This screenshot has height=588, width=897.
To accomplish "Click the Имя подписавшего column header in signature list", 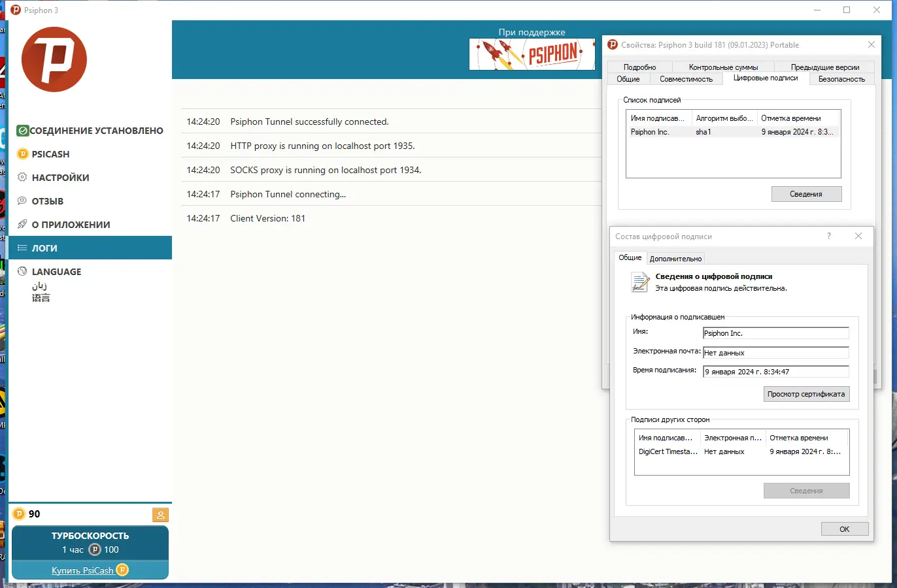I will (659, 118).
